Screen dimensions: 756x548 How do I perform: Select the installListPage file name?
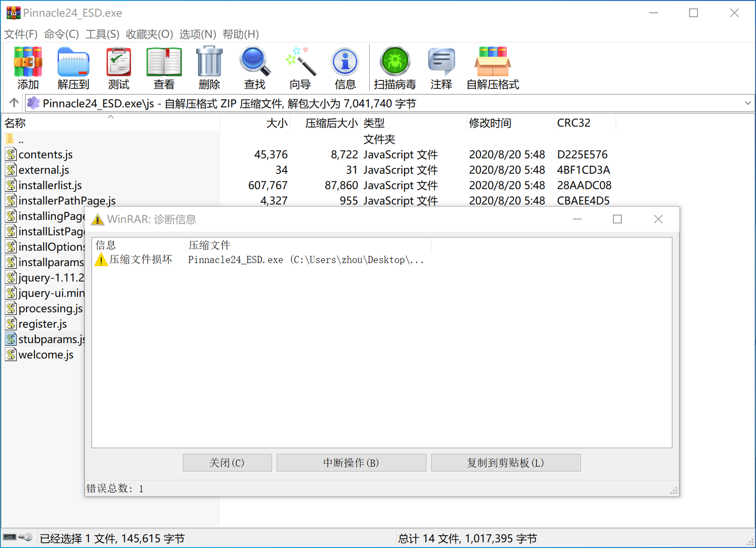click(x=52, y=231)
